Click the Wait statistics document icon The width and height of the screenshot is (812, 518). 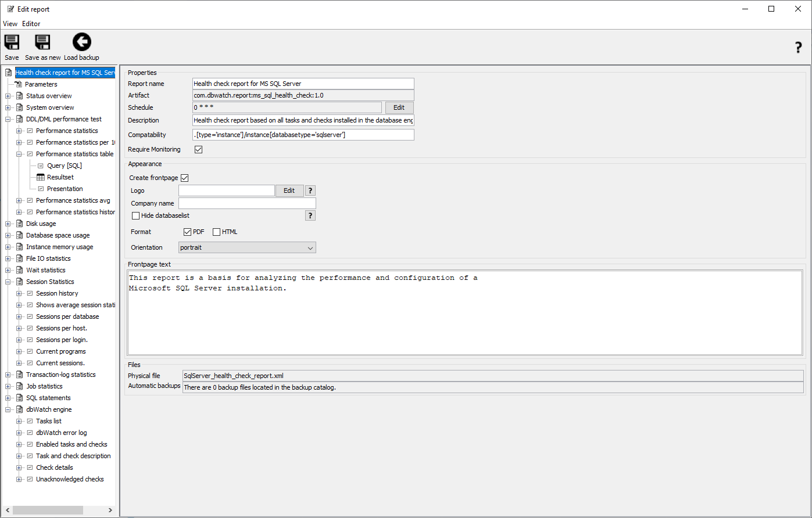tap(19, 270)
